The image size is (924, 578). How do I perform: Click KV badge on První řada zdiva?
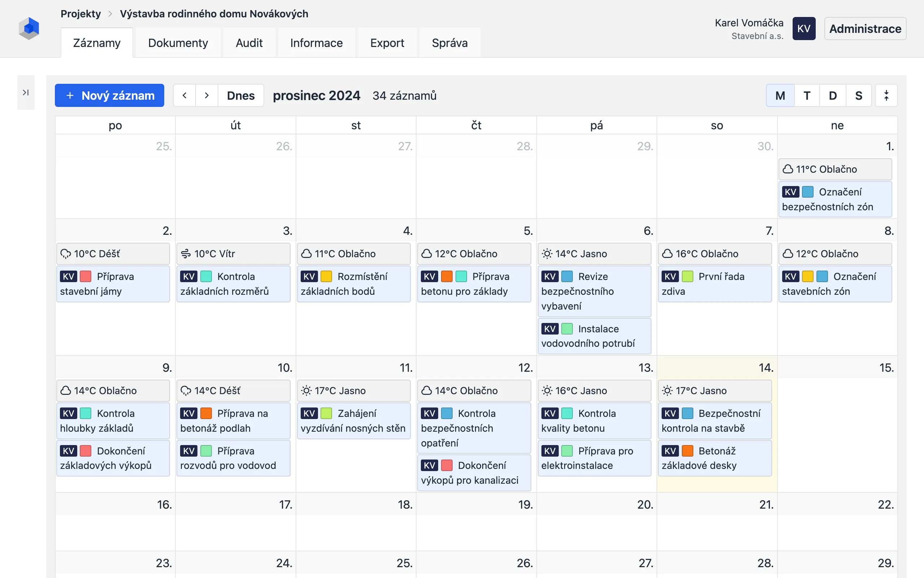(671, 276)
